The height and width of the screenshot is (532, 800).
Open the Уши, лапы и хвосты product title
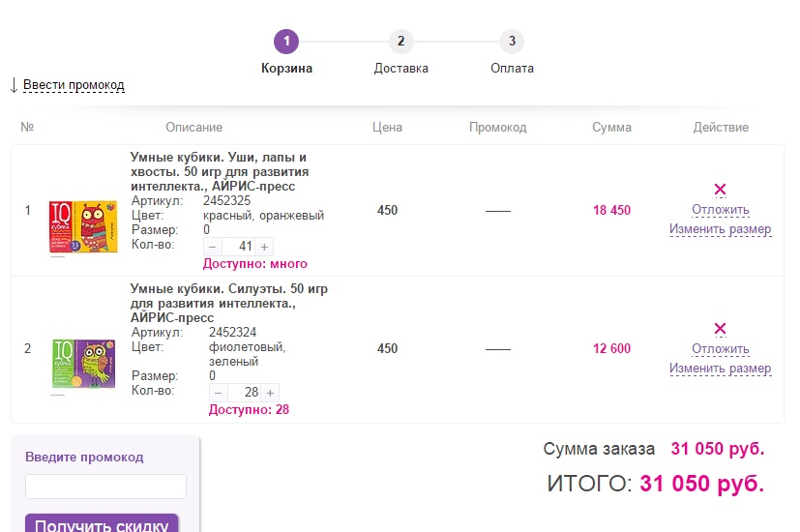coord(219,171)
